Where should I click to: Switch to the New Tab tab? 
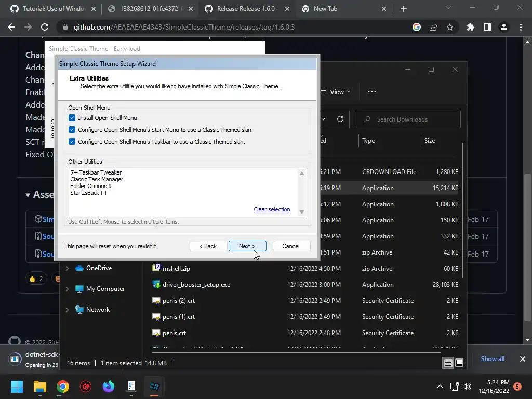pyautogui.click(x=343, y=9)
